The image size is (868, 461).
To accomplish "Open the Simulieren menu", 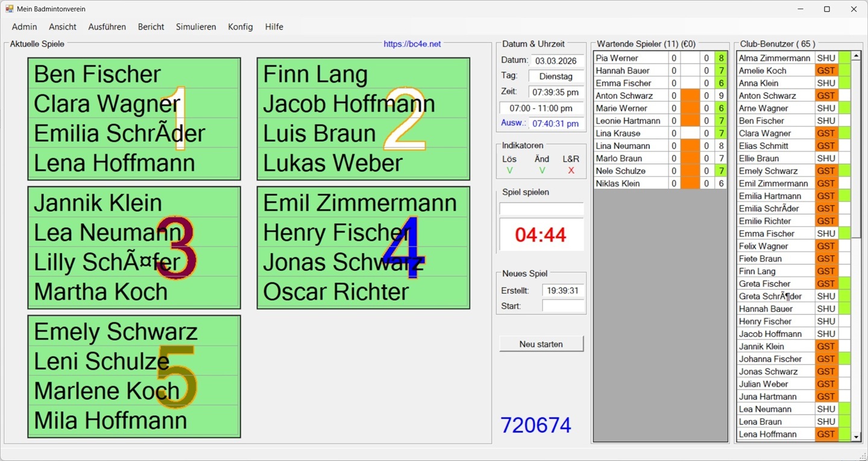I will 196,27.
